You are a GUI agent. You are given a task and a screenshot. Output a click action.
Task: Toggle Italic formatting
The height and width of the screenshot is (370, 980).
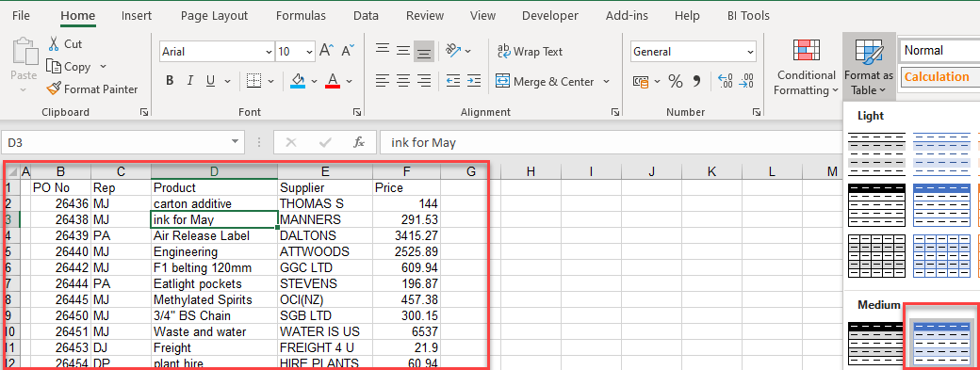tap(190, 80)
